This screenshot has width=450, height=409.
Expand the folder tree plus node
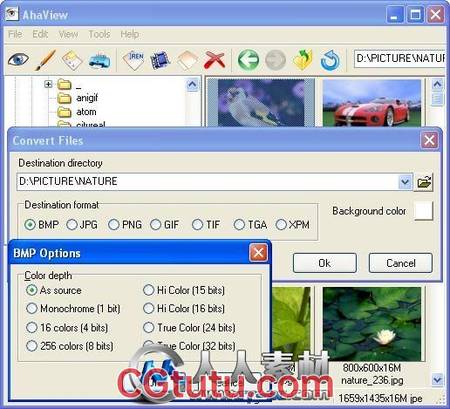tap(48, 84)
